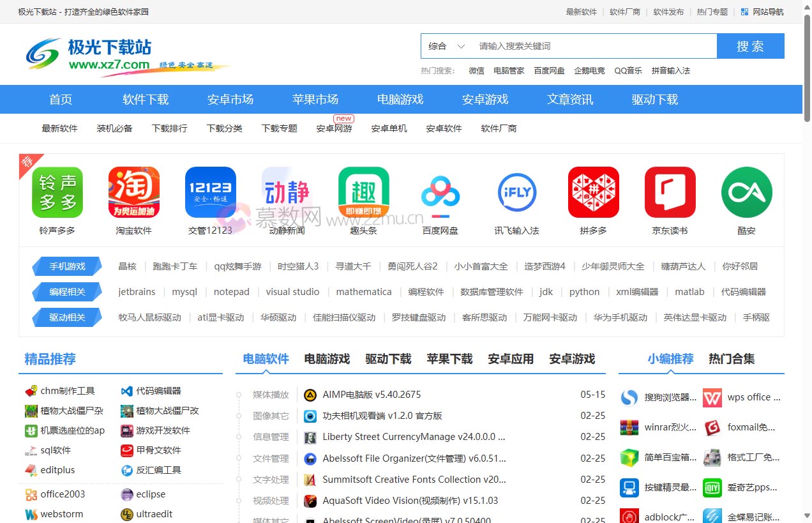Screen dimensions: 812x523
Task: Open the 安卓游戏 navigation menu
Action: 485,99
